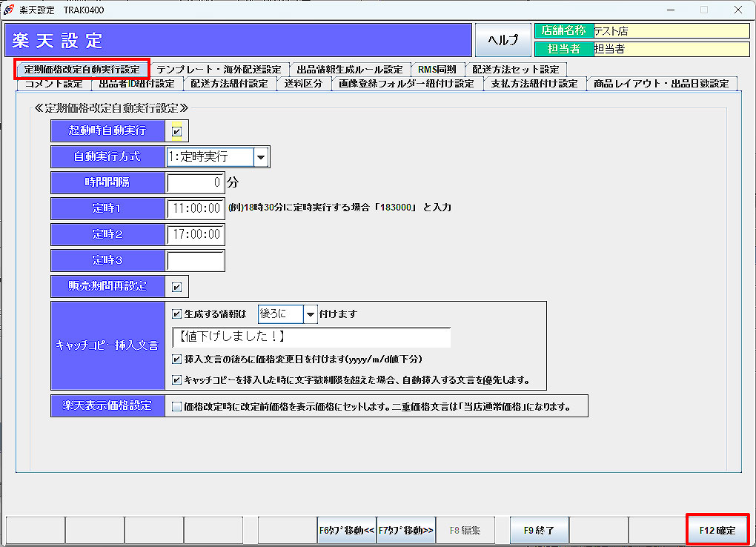Screen dimensions: 756x547
Task: Open the 自動実行方式 dropdown
Action: point(261,157)
